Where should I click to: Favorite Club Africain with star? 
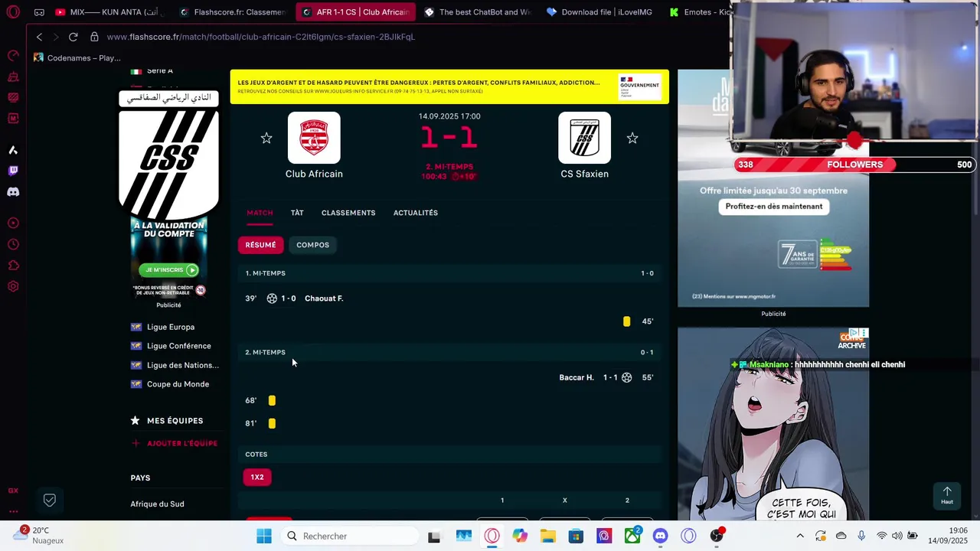point(266,138)
